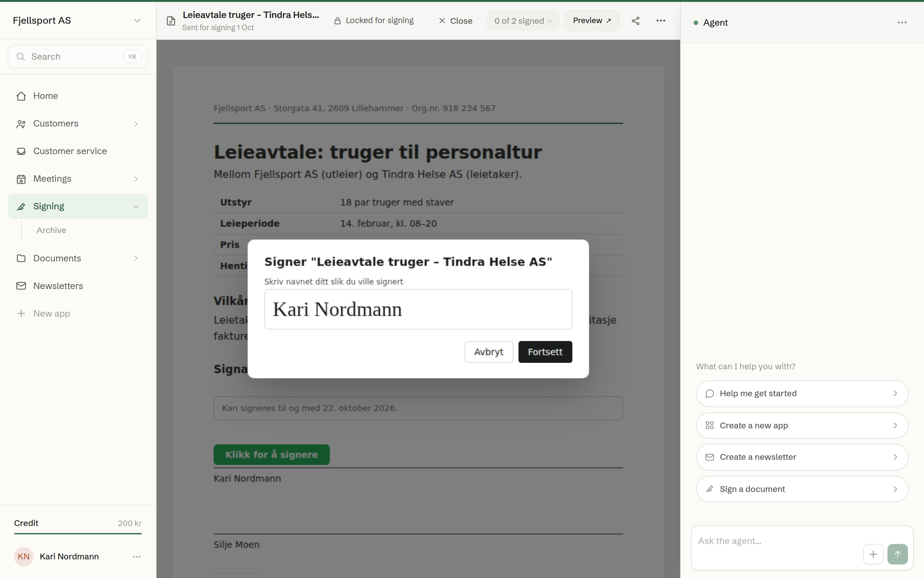Image resolution: width=924 pixels, height=578 pixels.
Task: Click Fortsett to continue signing
Action: tap(545, 352)
